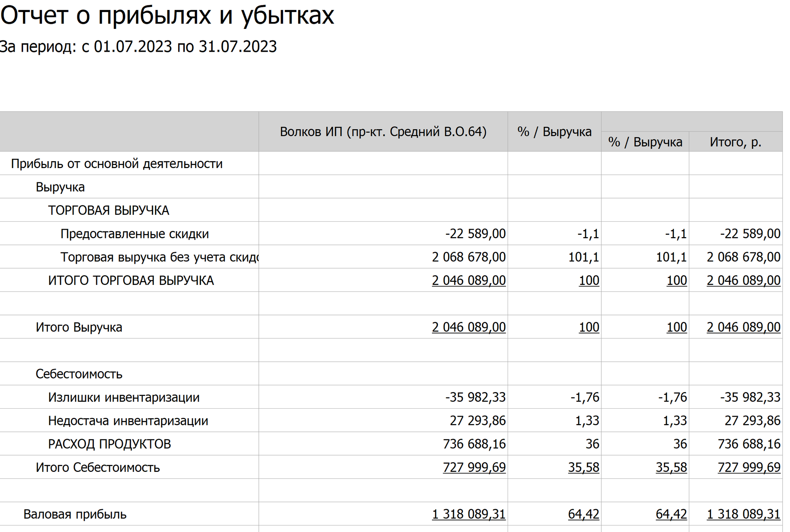
Task: Open underlined Итого Выручка amount in Итого column
Action: 743,327
